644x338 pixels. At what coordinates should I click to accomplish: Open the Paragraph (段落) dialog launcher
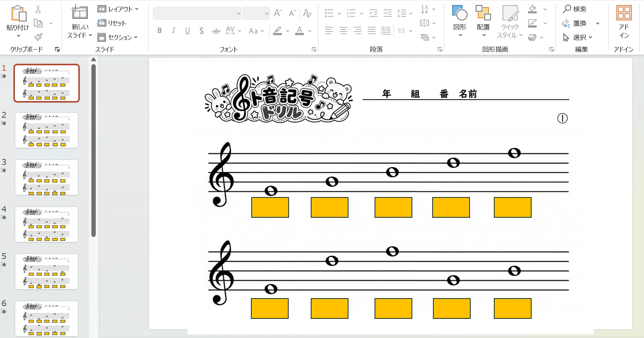point(440,49)
